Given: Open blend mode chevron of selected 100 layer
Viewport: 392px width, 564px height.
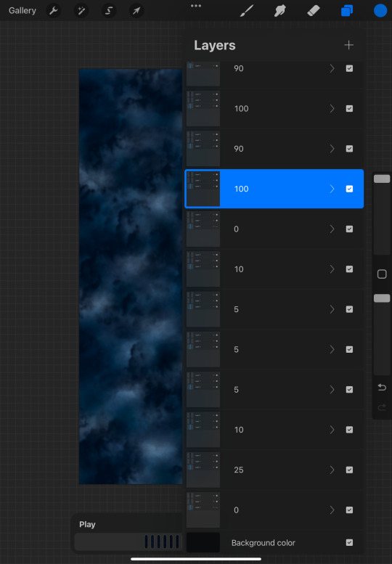Looking at the screenshot, I should click(x=332, y=189).
